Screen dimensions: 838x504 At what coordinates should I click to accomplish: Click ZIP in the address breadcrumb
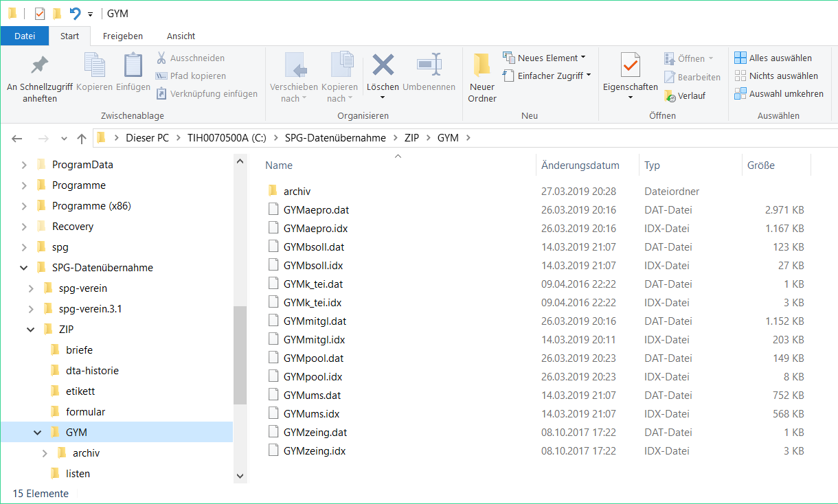click(412, 138)
